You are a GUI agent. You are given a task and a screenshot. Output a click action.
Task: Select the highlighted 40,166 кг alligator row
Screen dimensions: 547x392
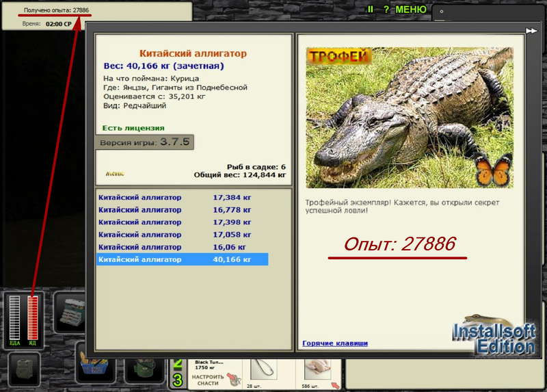click(x=182, y=259)
